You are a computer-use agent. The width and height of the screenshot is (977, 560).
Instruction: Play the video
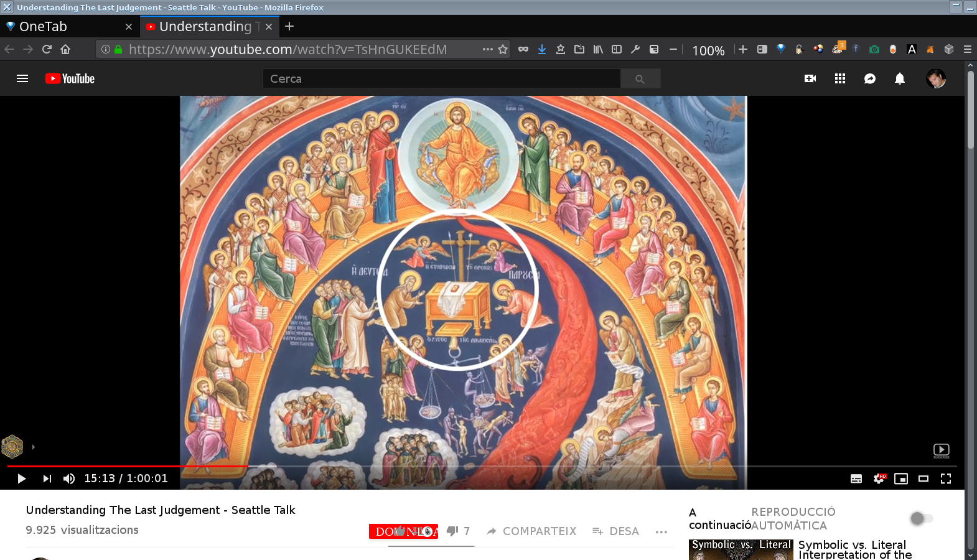coord(21,478)
